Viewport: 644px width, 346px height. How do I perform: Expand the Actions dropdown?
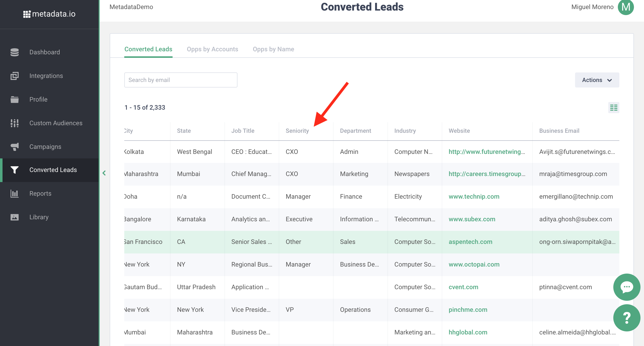pyautogui.click(x=597, y=80)
